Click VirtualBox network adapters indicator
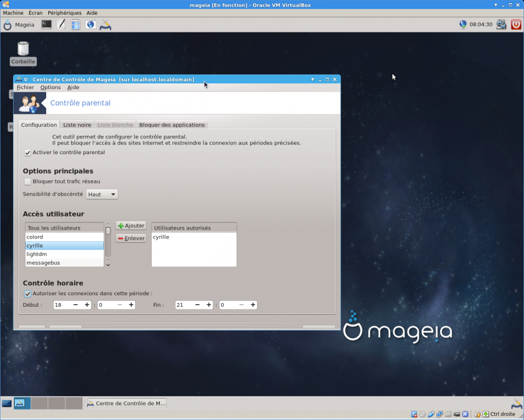 [440, 414]
